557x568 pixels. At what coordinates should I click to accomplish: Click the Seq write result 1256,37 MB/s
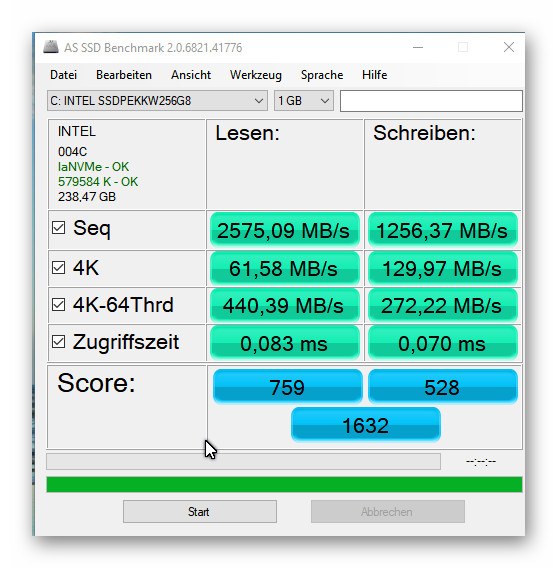tap(443, 230)
